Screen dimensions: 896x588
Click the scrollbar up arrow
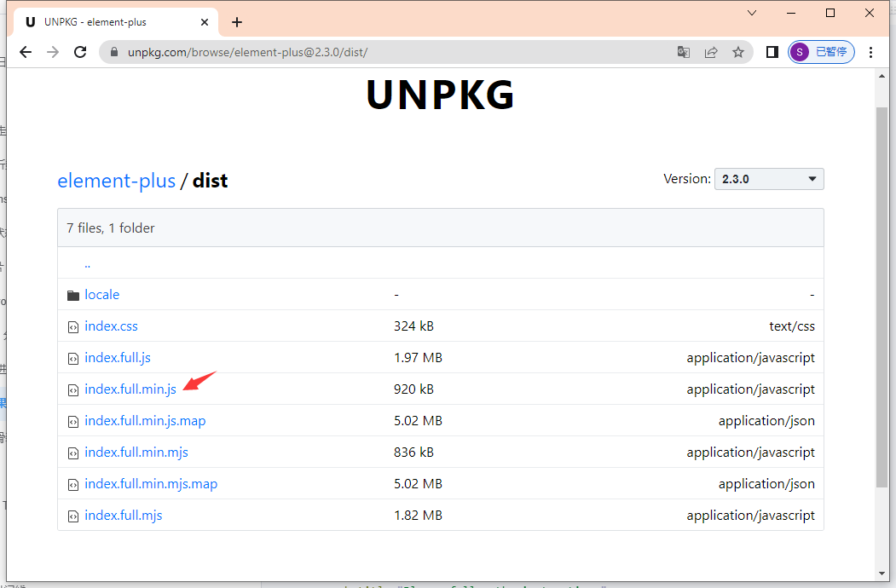click(882, 76)
